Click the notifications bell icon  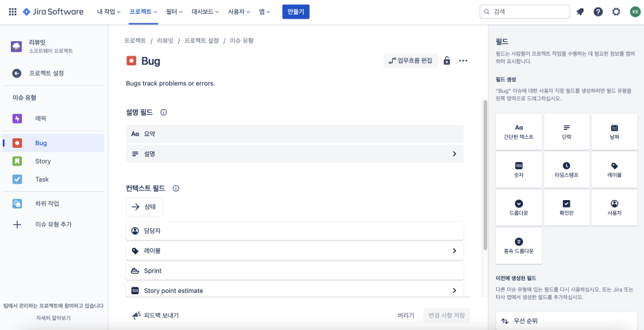[580, 12]
